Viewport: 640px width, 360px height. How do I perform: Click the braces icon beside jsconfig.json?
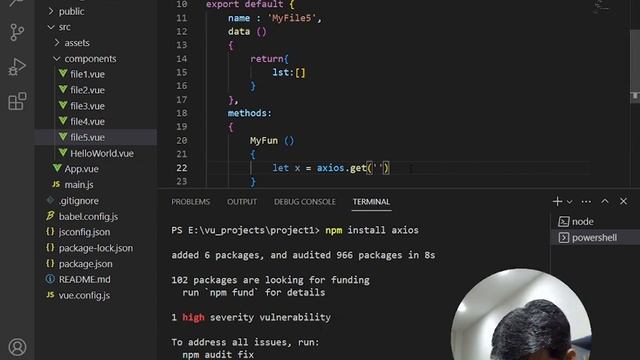point(50,231)
